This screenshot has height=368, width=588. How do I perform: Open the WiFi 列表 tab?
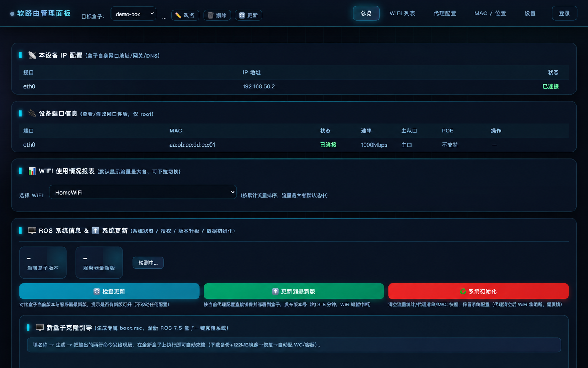[x=402, y=13]
